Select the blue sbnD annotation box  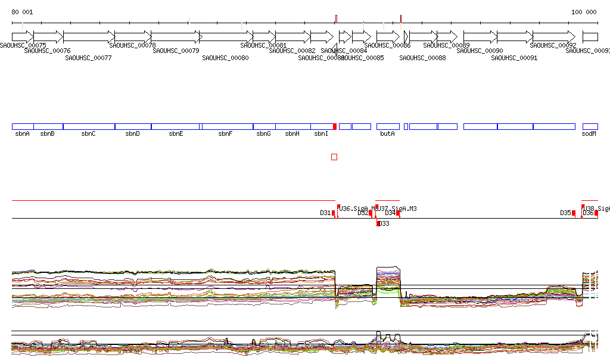click(x=133, y=126)
